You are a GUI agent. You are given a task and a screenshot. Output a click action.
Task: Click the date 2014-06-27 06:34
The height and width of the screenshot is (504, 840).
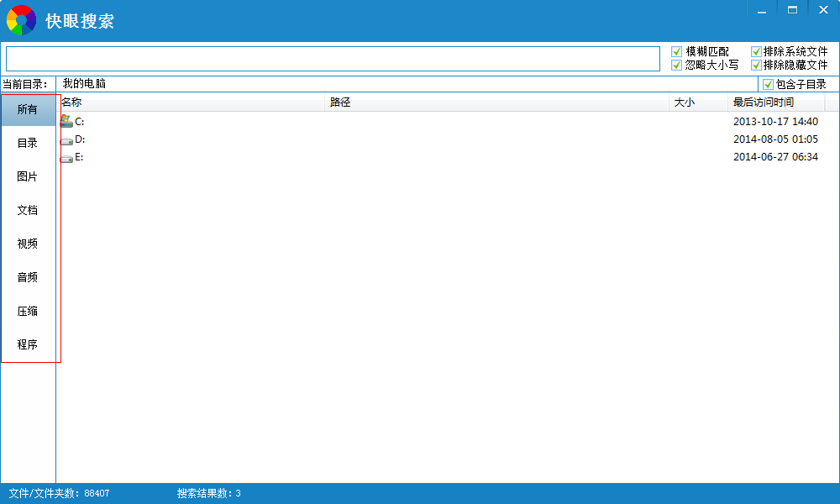click(x=775, y=157)
